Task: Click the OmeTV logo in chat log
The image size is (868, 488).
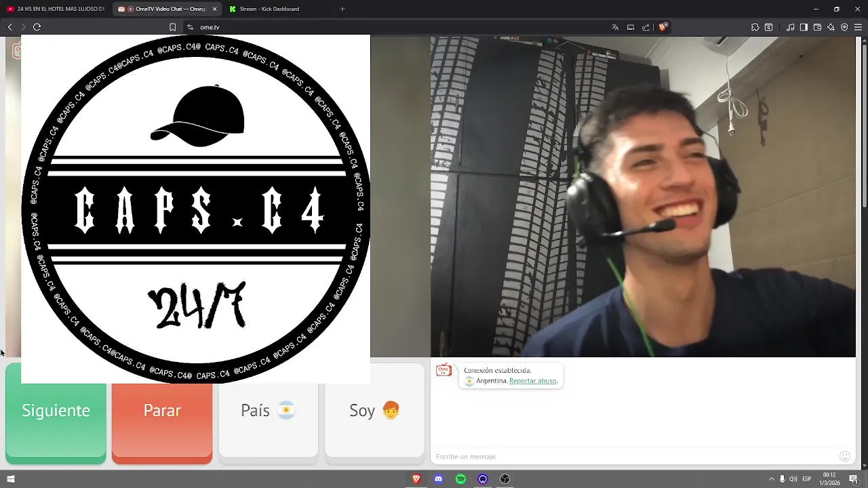Action: pos(444,370)
